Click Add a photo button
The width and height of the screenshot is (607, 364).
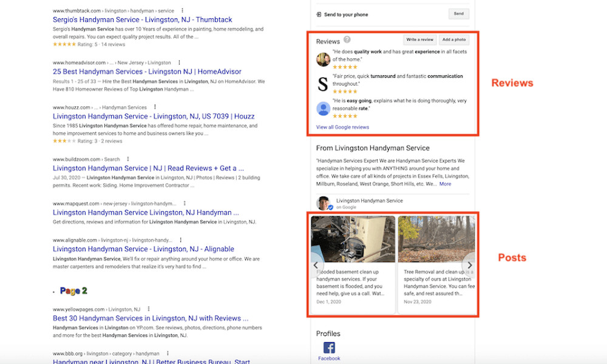tap(454, 39)
